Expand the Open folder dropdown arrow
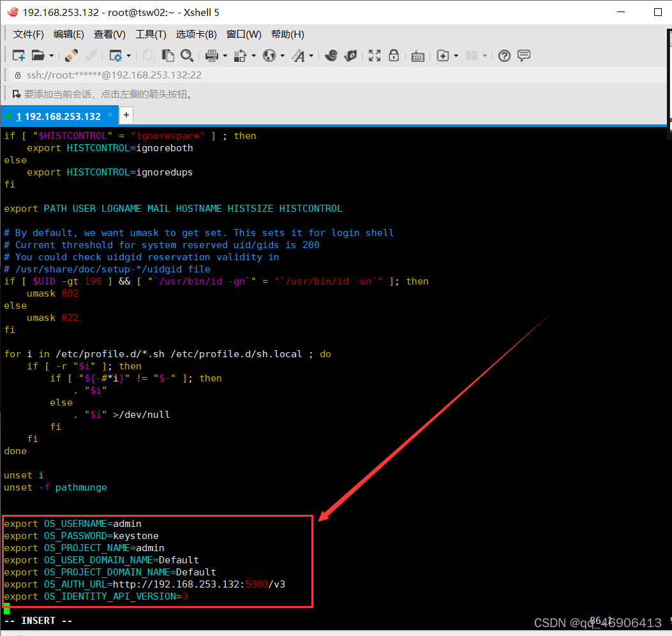The image size is (672, 636). pos(52,55)
